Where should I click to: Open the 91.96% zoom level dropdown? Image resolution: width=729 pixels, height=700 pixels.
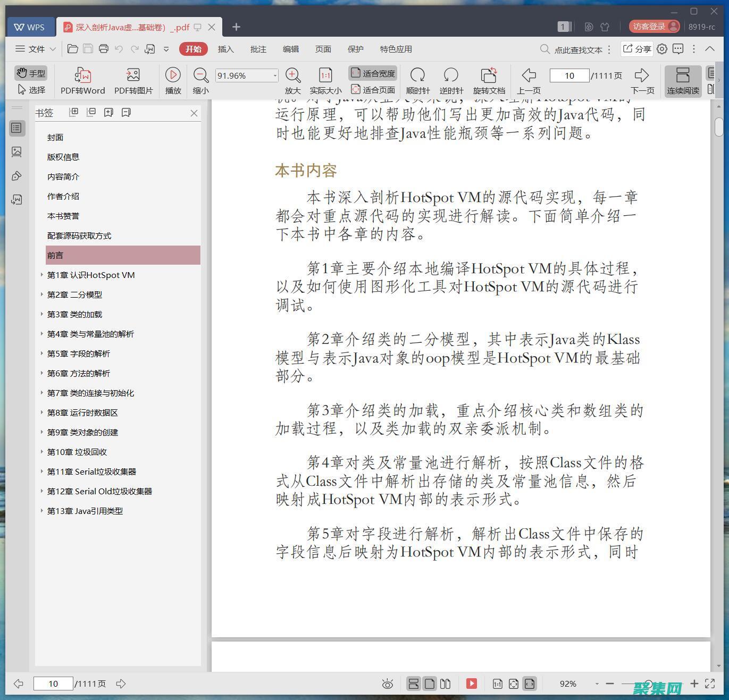pyautogui.click(x=274, y=75)
